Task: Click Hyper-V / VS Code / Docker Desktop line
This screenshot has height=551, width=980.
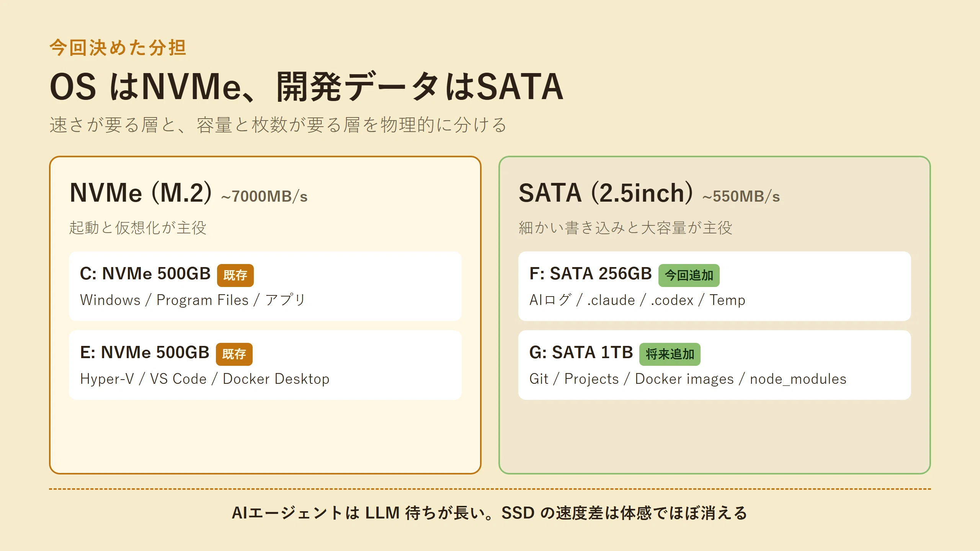Action: click(x=205, y=379)
